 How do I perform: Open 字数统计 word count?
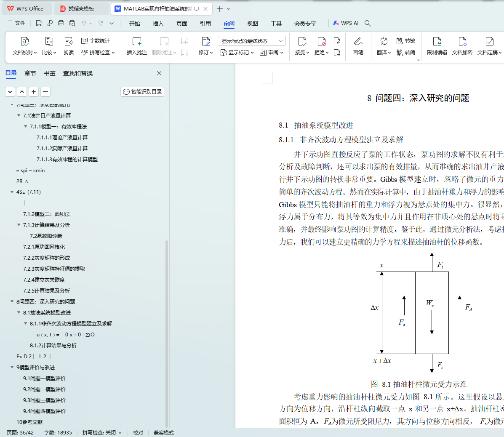tap(96, 41)
